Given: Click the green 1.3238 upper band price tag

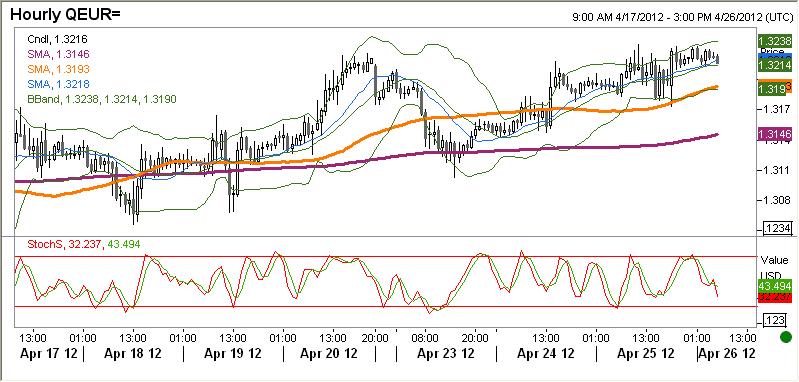Looking at the screenshot, I should coord(774,41).
